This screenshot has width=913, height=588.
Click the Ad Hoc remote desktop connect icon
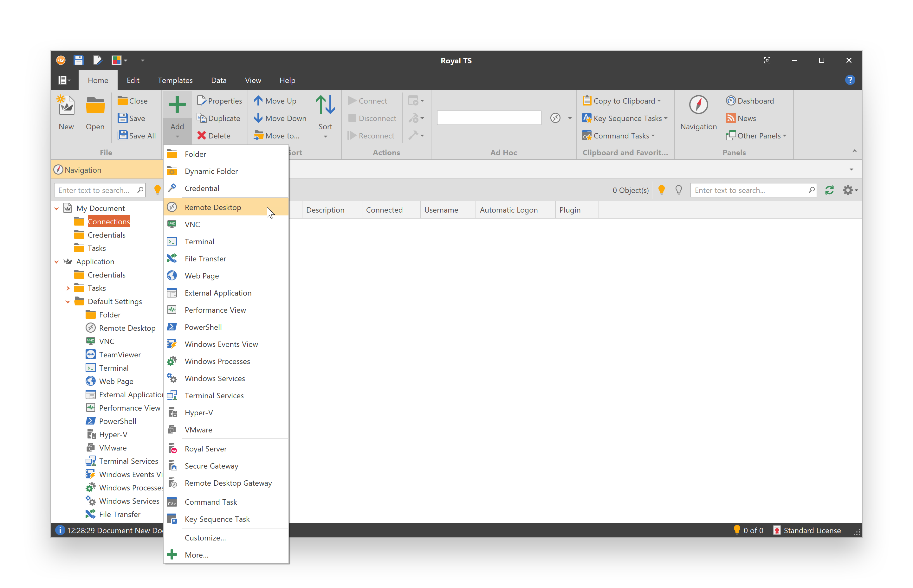(x=555, y=118)
